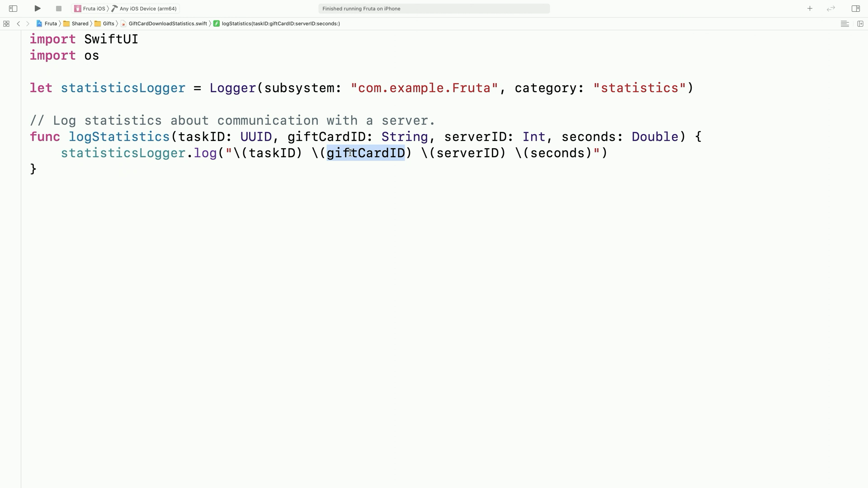Toggle the navigator sidebar

point(13,9)
